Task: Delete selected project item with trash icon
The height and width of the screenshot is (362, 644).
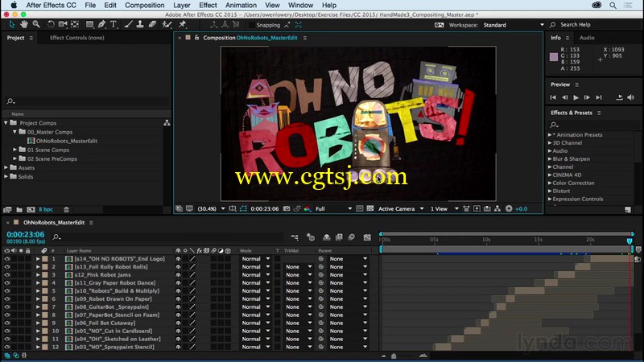Action: (x=66, y=209)
